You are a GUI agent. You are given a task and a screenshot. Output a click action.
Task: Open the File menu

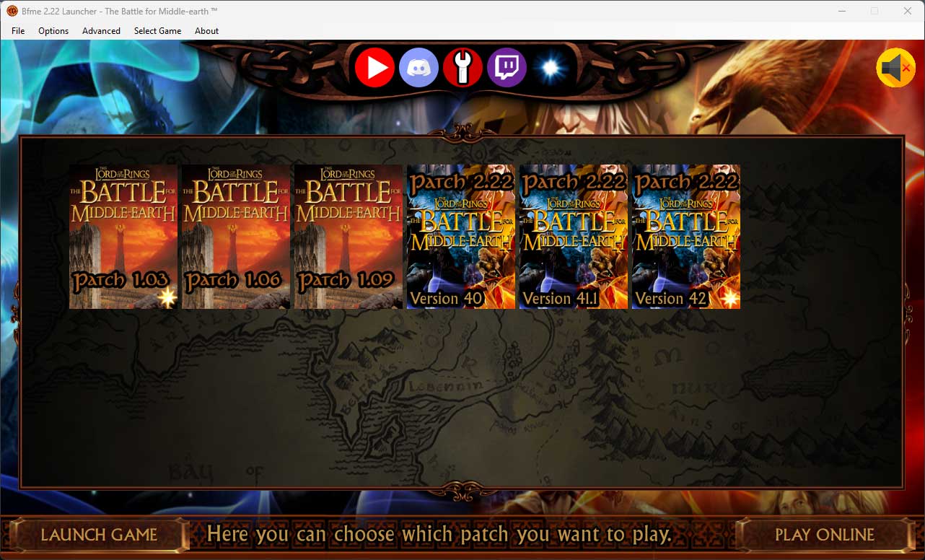18,31
